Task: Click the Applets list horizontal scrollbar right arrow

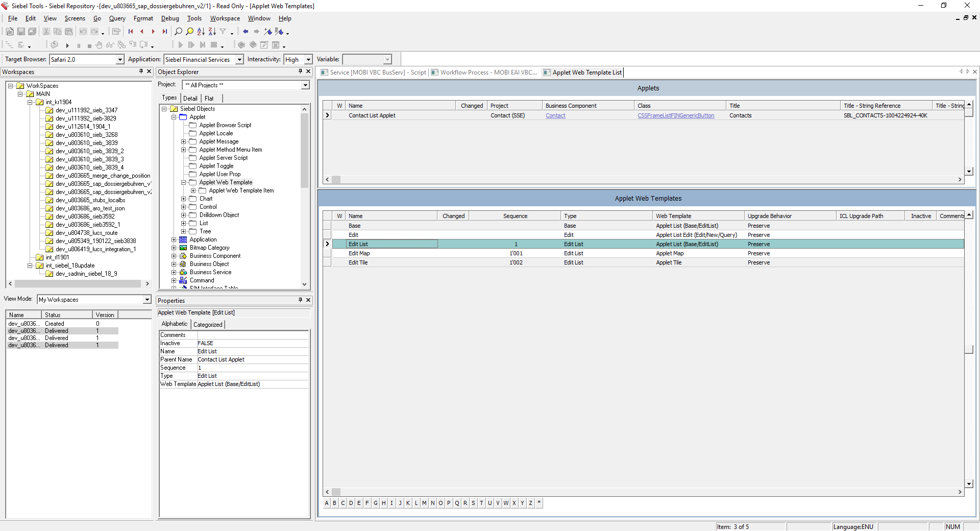Action: [960, 180]
